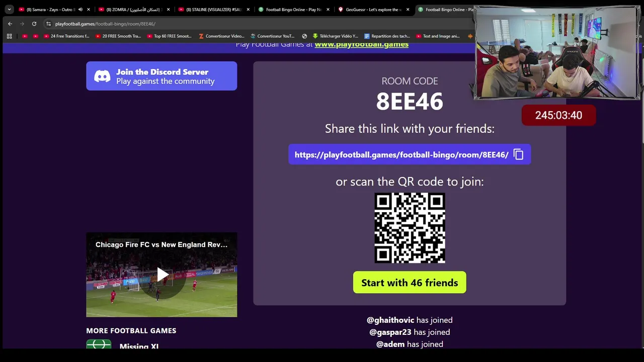Copy the room link with the copy icon

pos(519,154)
